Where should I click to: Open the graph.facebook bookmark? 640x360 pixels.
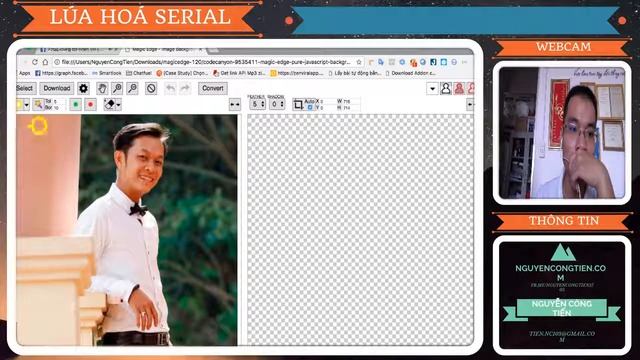click(x=61, y=73)
